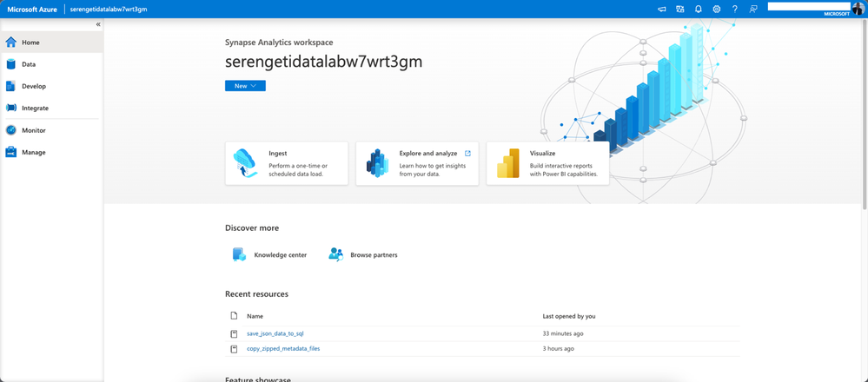Click the external link icon on Explore card
Viewport: 868px width, 382px height.
[467, 153]
